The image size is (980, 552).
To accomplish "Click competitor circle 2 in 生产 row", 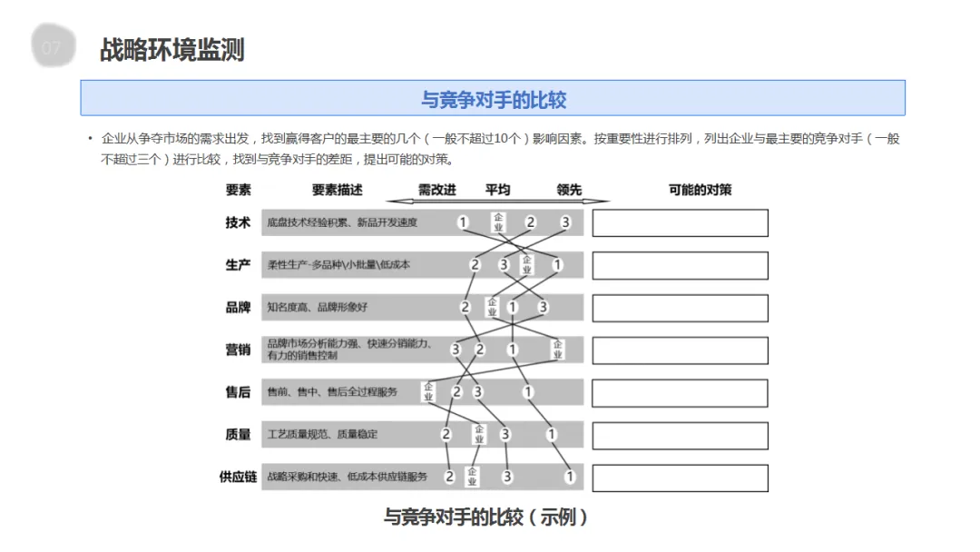I will (475, 265).
